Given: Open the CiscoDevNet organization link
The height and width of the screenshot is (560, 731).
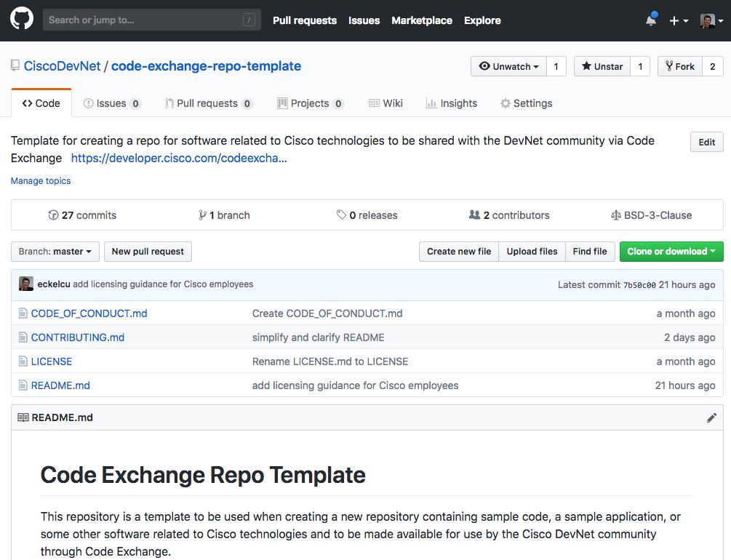Looking at the screenshot, I should point(62,65).
